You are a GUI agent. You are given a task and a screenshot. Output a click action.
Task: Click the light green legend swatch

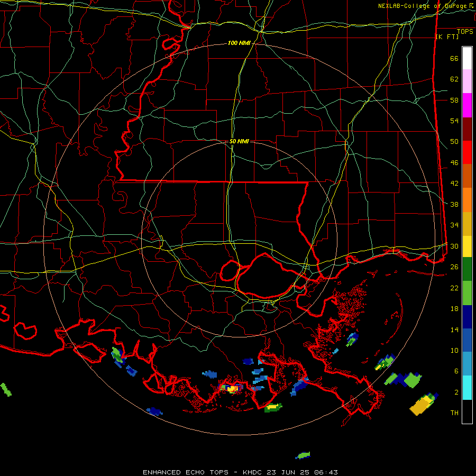tap(467, 293)
